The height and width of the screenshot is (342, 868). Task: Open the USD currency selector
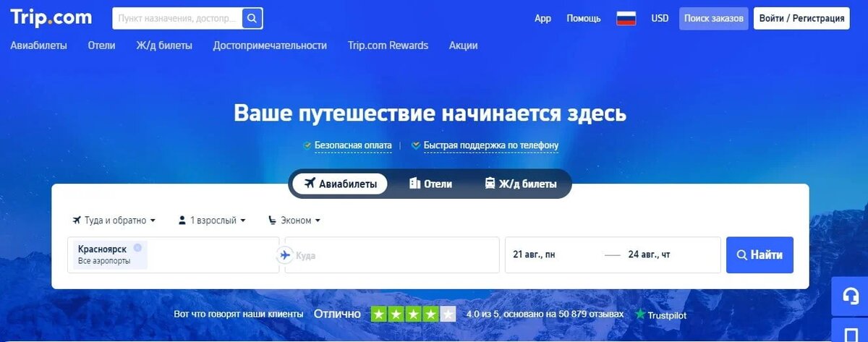(x=660, y=18)
